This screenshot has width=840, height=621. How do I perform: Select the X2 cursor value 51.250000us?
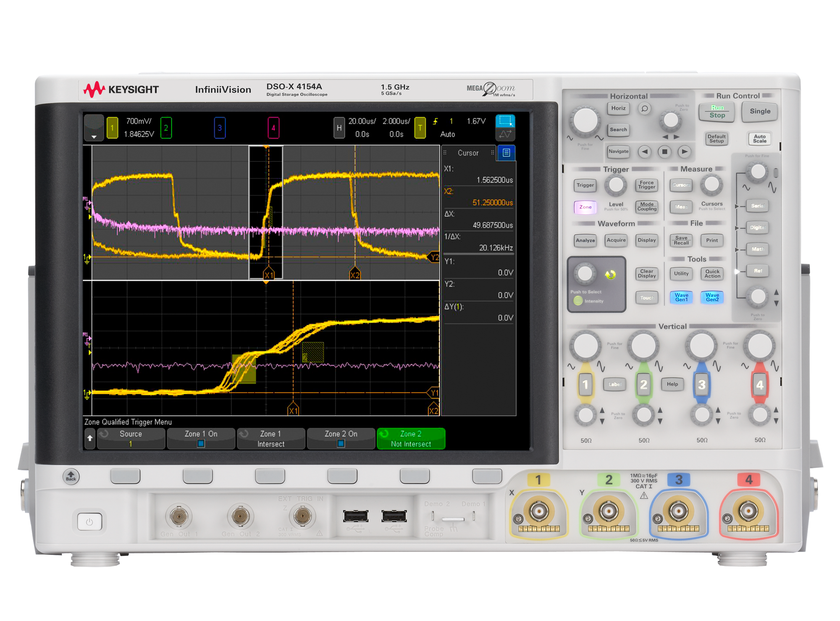[493, 203]
